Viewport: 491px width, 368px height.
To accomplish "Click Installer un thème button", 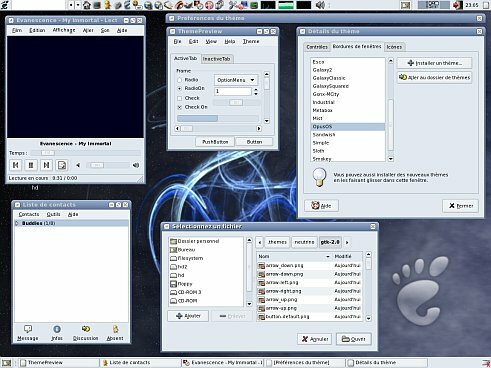I will (434, 63).
